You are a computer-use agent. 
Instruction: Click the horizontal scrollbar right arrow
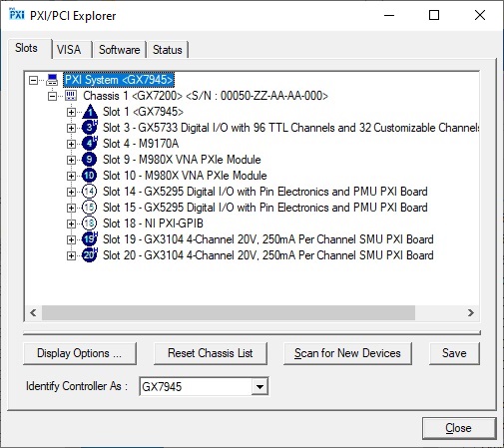pos(471,312)
